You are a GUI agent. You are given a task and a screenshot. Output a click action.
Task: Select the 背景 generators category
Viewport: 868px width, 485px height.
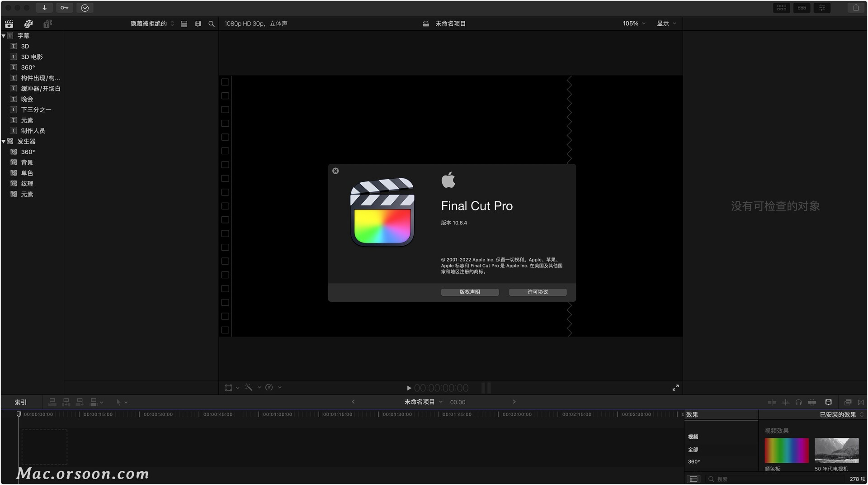coord(27,162)
